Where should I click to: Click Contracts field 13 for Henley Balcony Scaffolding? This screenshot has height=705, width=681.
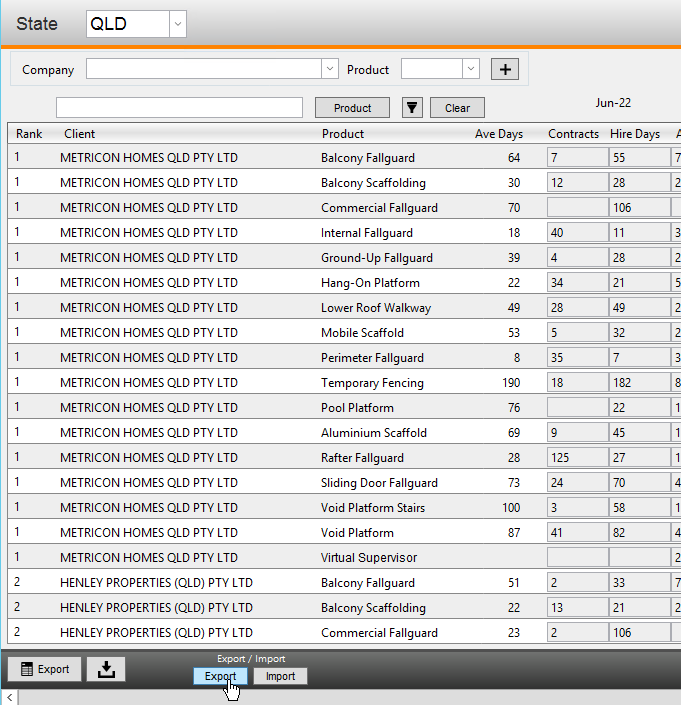(578, 607)
